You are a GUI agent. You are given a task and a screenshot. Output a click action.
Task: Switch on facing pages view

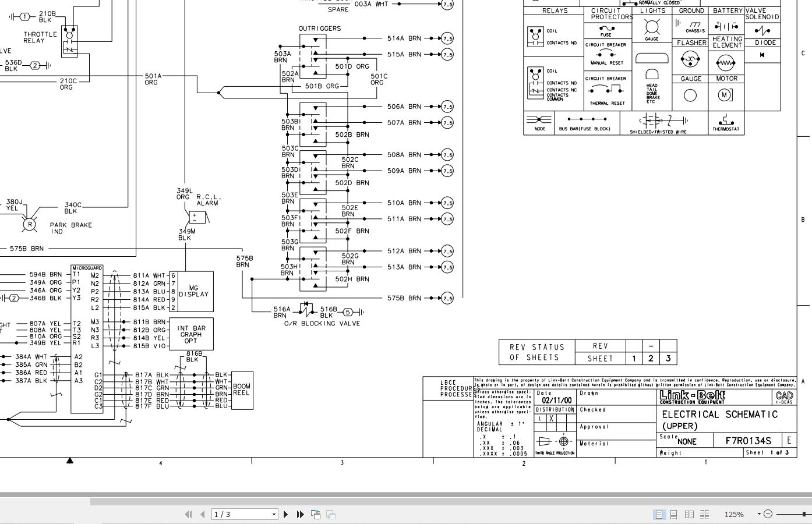tap(689, 514)
